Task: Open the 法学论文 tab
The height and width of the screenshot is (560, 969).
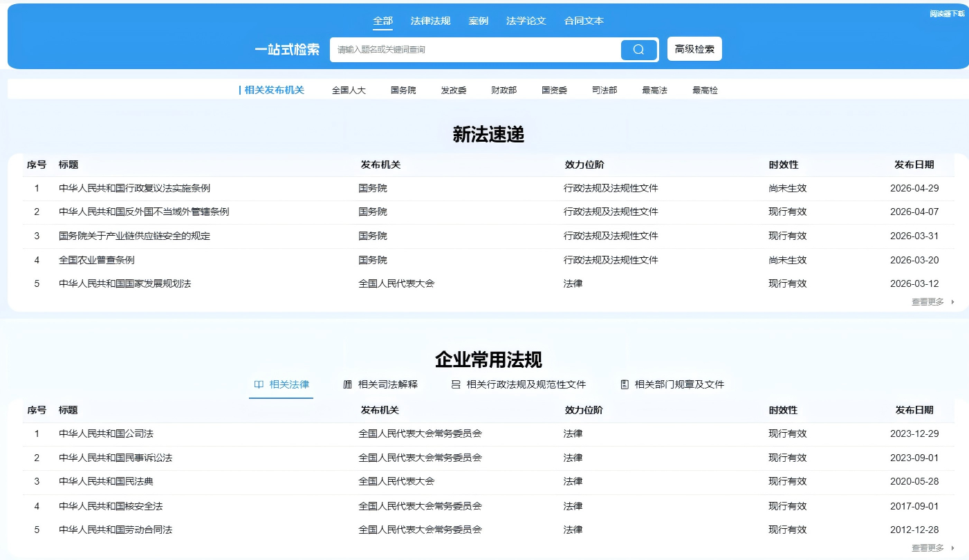Action: click(526, 21)
